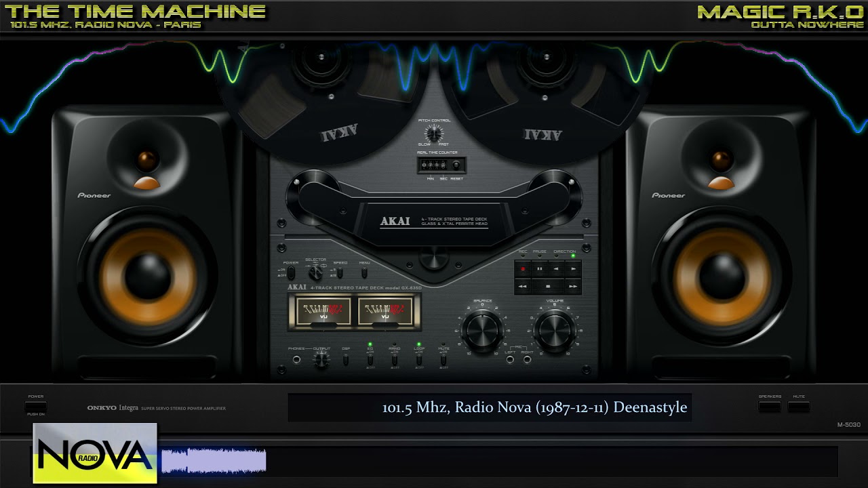Click 'THE TIME MACHINE' title
The width and height of the screenshot is (868, 488).
[x=135, y=11]
